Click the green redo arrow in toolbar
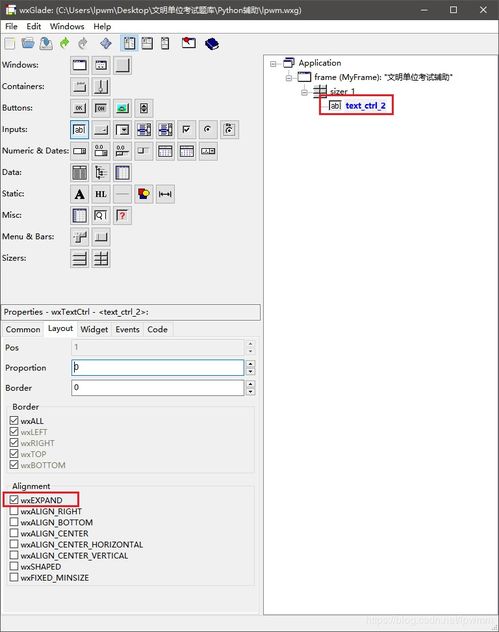Screen dimensions: 499x632 [x=64, y=43]
